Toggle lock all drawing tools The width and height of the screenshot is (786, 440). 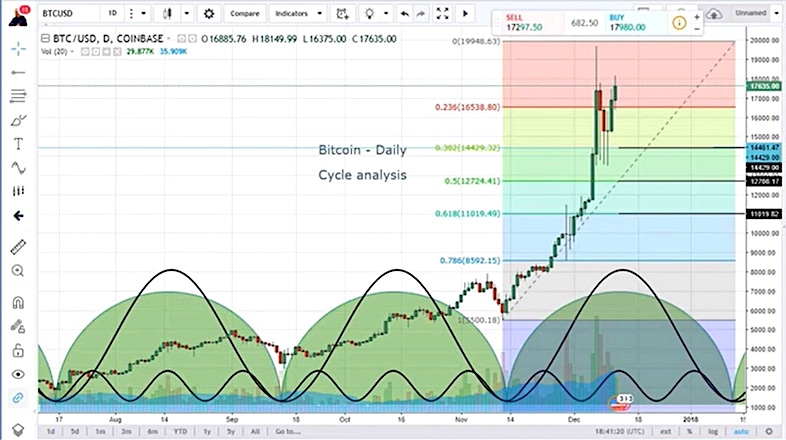click(x=18, y=350)
